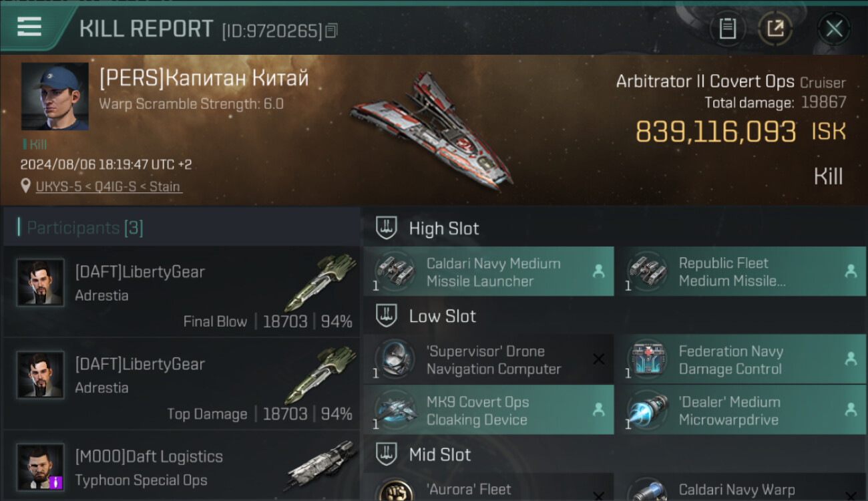Click Капитан Китай pilot portrait
The image size is (868, 501).
[x=55, y=96]
